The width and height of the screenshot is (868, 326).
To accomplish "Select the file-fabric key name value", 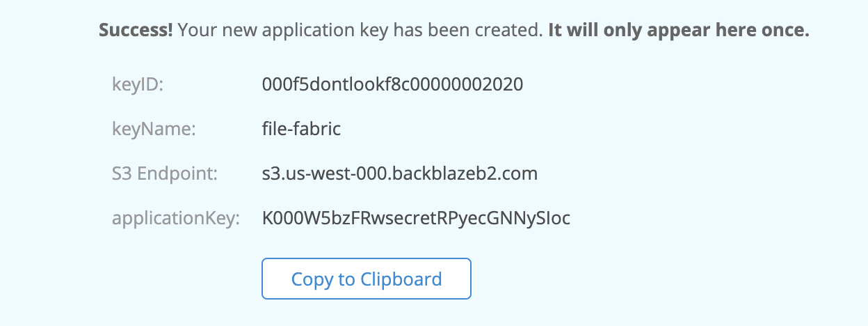I will [301, 129].
